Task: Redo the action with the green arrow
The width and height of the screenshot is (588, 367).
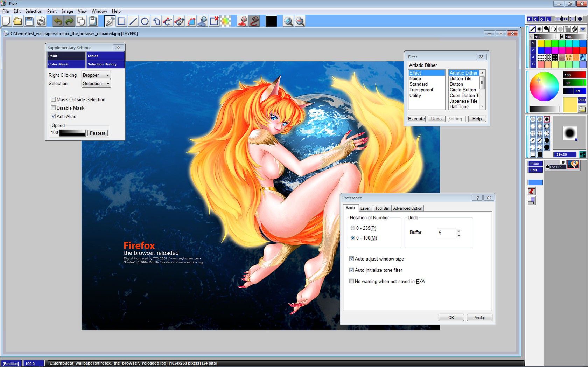Action: coord(70,21)
